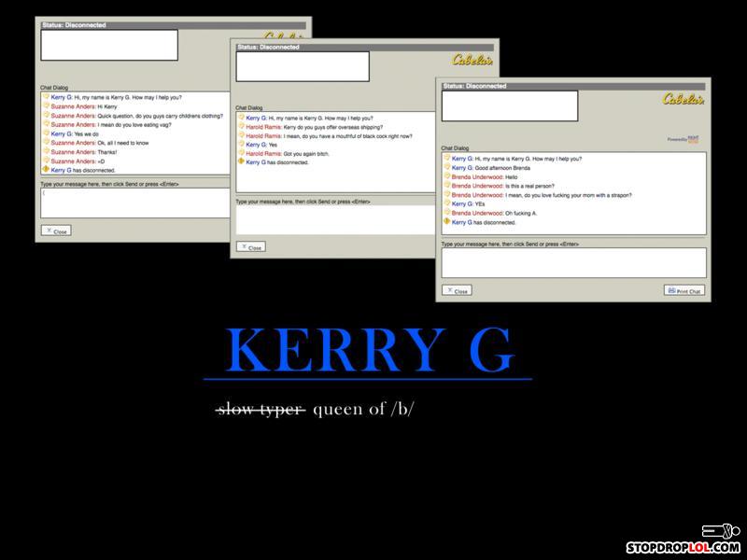Image resolution: width=747 pixels, height=560 pixels.
Task: Click speech bubble icon beside 'Suzanne Anders: Thanks!'
Action: point(46,151)
